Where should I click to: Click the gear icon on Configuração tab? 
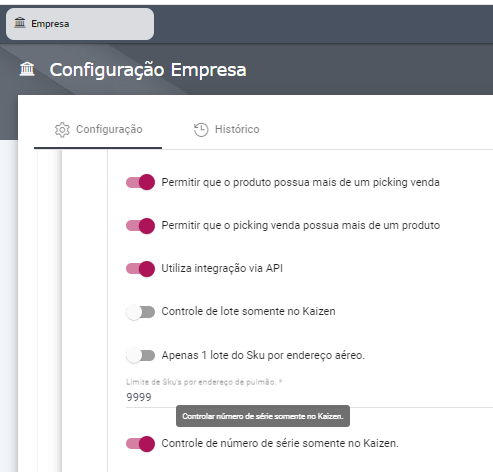pyautogui.click(x=62, y=130)
